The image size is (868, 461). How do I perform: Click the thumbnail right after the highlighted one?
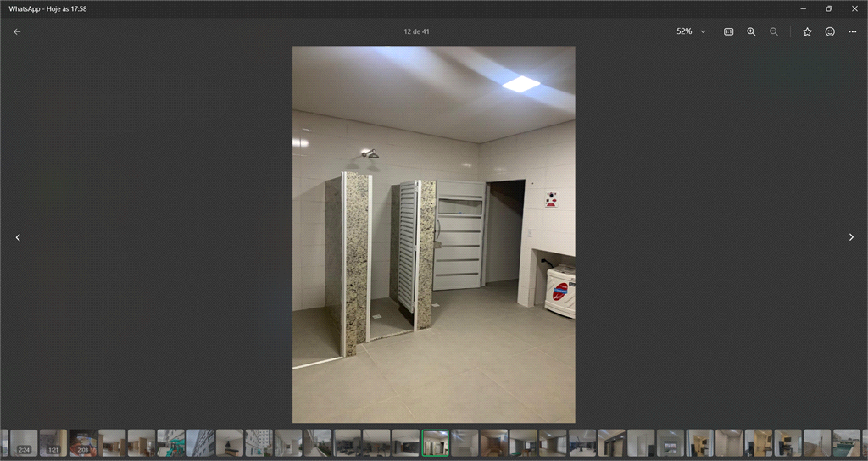pyautogui.click(x=465, y=442)
